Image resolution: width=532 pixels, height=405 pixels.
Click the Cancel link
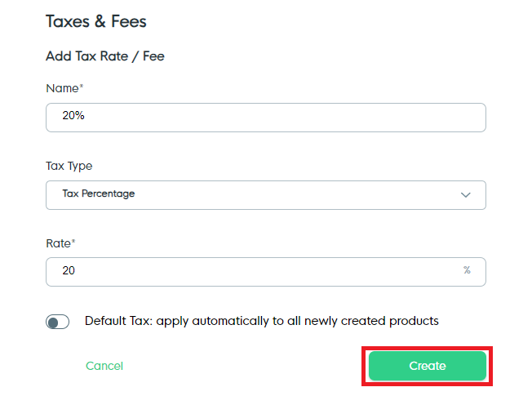coord(104,366)
